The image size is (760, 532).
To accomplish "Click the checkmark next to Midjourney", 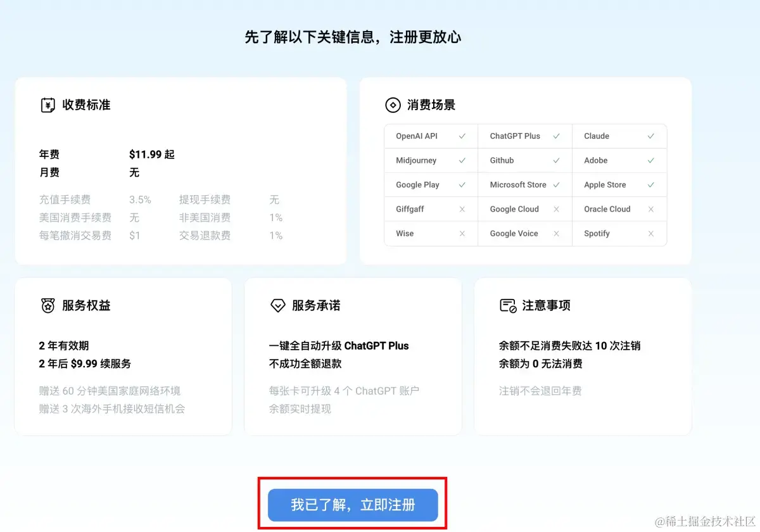I will click(462, 160).
